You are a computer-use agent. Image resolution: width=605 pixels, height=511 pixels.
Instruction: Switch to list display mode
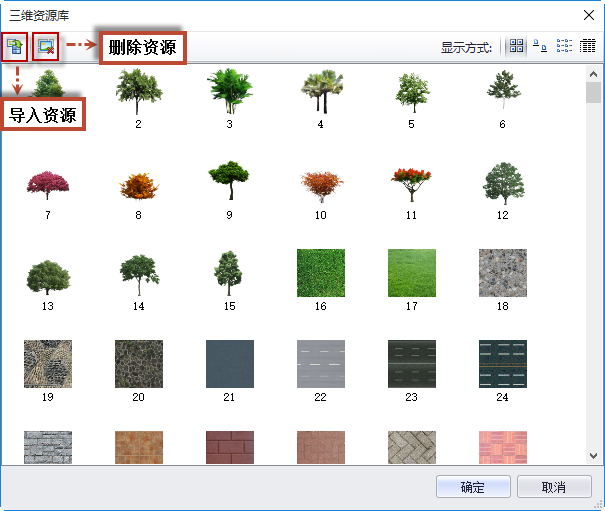click(x=564, y=46)
